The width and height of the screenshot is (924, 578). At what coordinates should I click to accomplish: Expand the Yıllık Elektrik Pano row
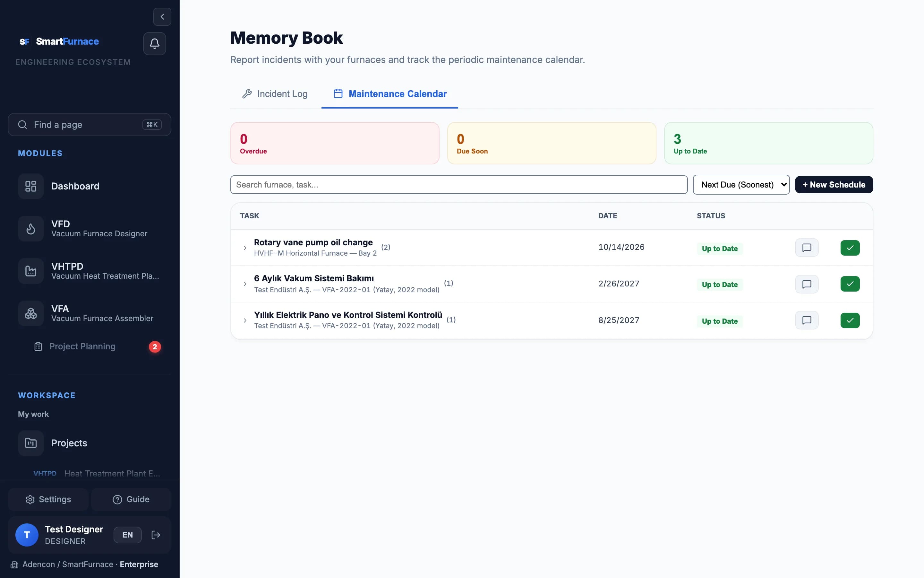[245, 320]
